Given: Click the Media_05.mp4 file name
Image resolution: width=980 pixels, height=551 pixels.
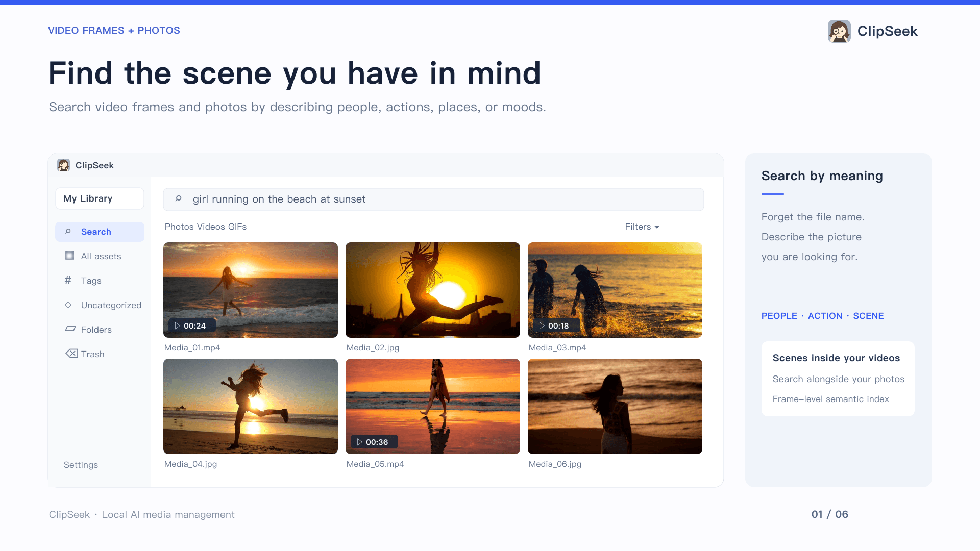Looking at the screenshot, I should point(375,464).
